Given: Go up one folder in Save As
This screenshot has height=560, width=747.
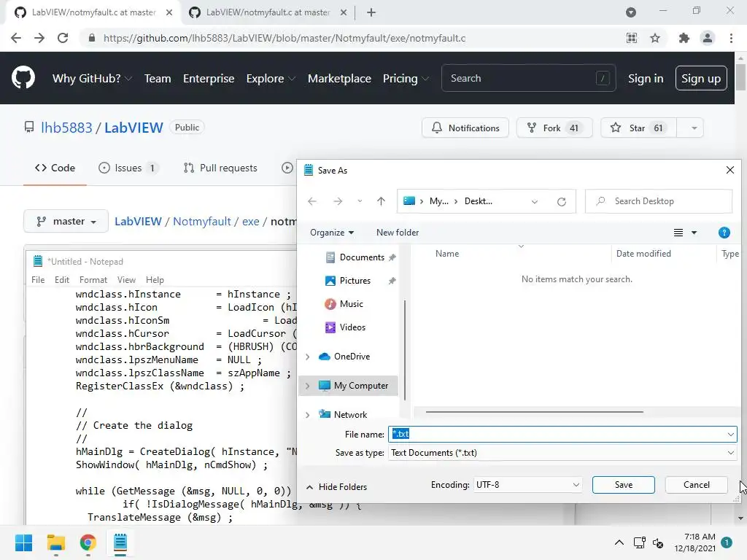Looking at the screenshot, I should pyautogui.click(x=381, y=201).
